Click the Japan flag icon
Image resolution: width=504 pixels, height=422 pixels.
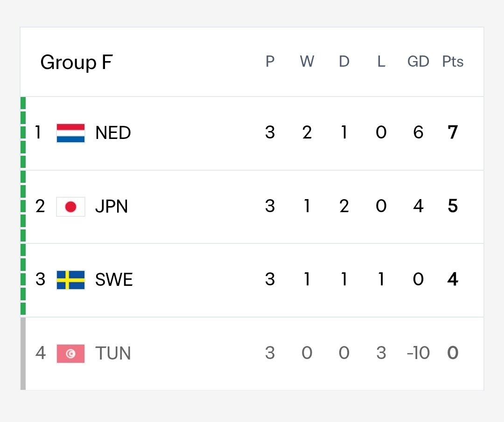pos(71,207)
